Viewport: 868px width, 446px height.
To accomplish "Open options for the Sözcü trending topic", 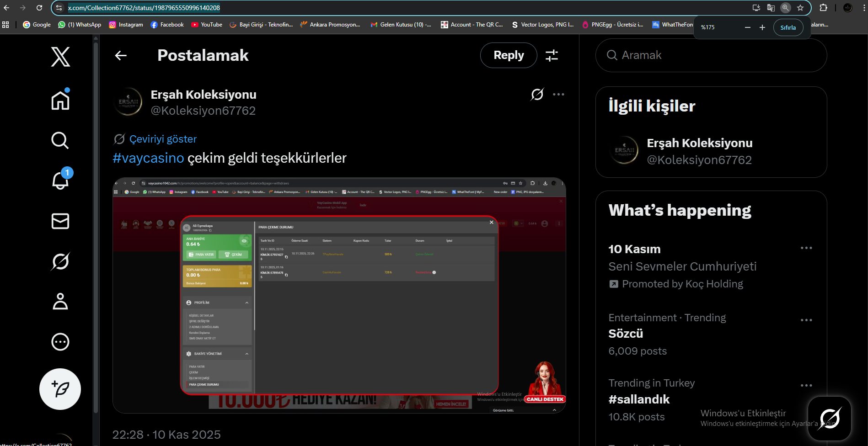I will point(806,320).
